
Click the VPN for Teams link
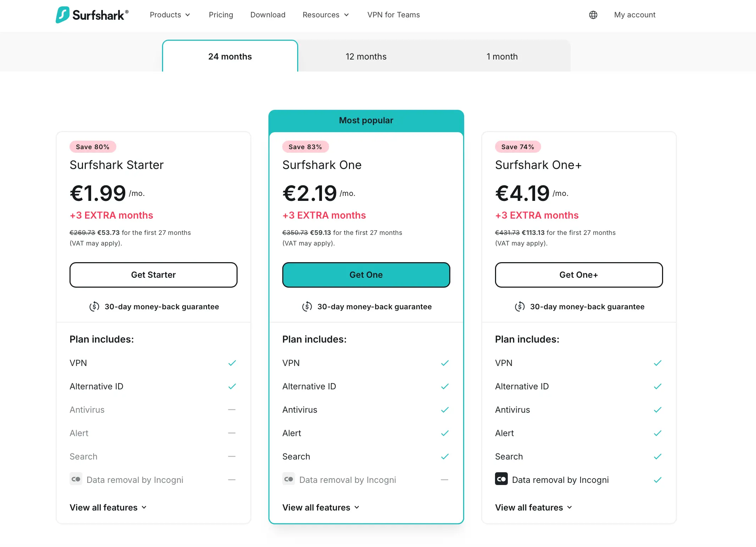pyautogui.click(x=393, y=15)
